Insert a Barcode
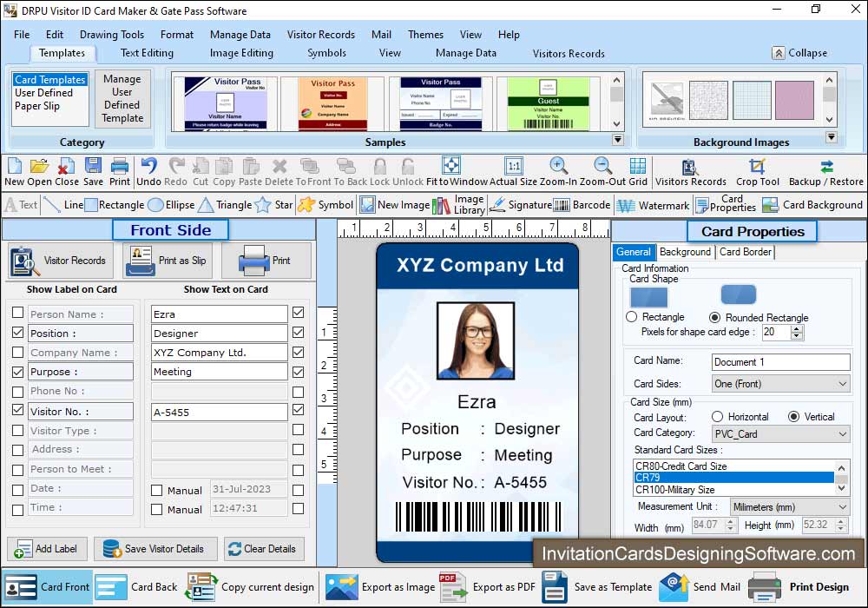Image resolution: width=868 pixels, height=608 pixels. [582, 205]
